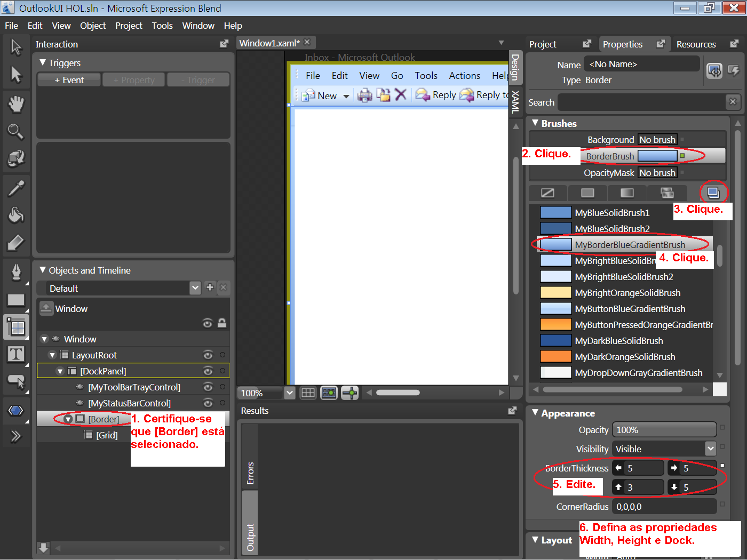Switch to the Resources tab
Viewport: 747px width, 560px height.
(x=696, y=44)
